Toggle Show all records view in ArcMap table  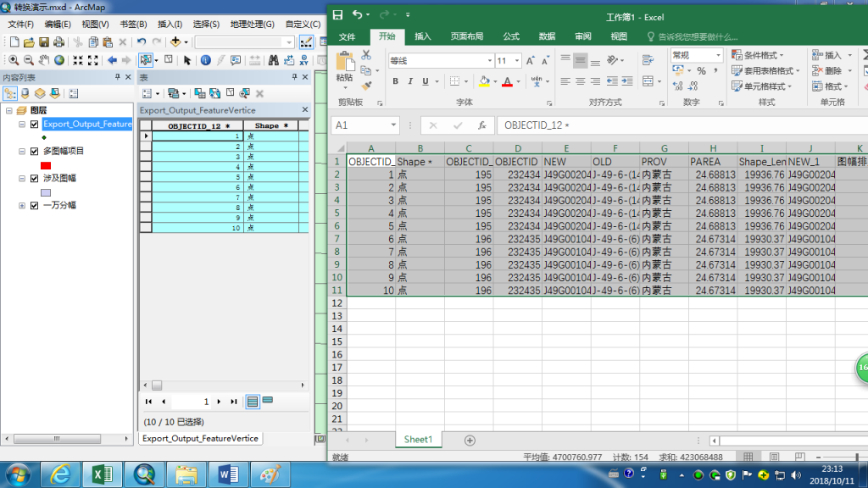[x=253, y=401]
